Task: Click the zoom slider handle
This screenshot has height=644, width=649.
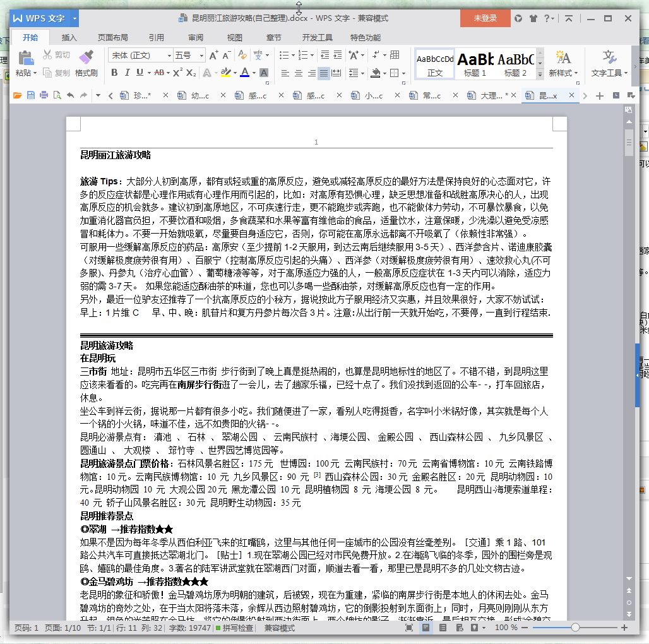Action: click(x=575, y=628)
